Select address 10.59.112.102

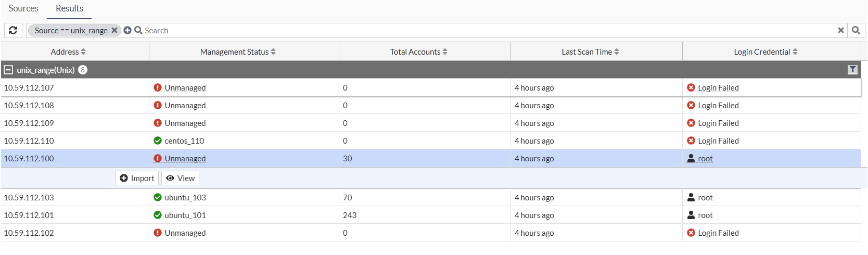(29, 233)
